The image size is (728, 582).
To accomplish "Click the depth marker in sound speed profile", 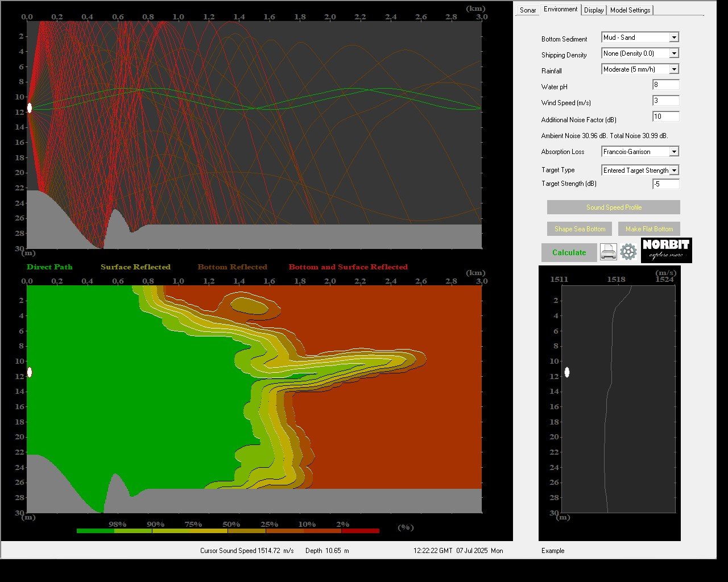I will point(567,372).
